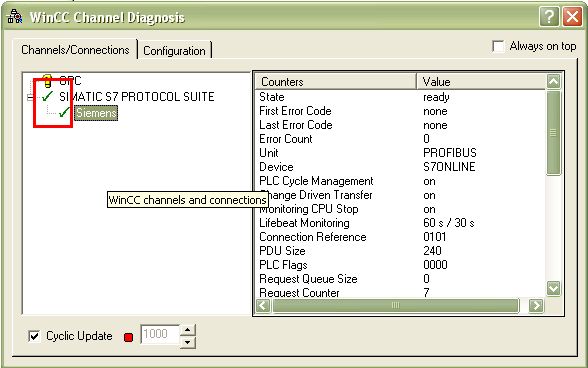The image size is (588, 368).
Task: Click the scroll down arrow in counters list
Action: pyautogui.click(x=554, y=288)
